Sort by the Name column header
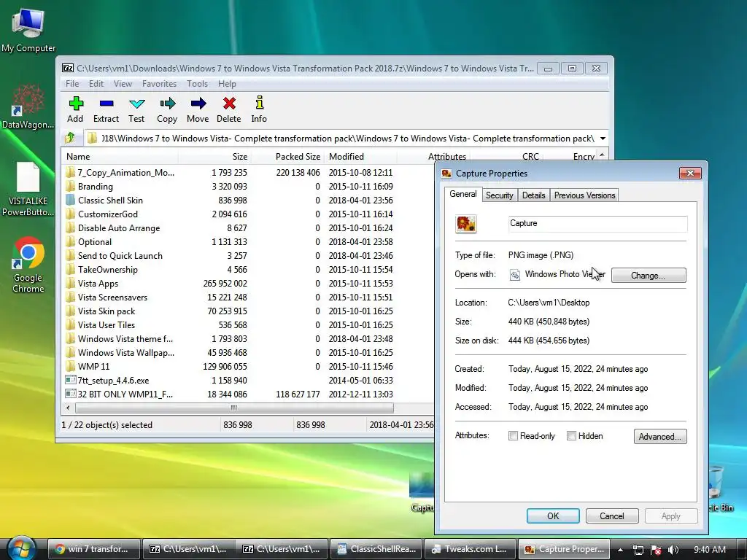 (x=120, y=156)
